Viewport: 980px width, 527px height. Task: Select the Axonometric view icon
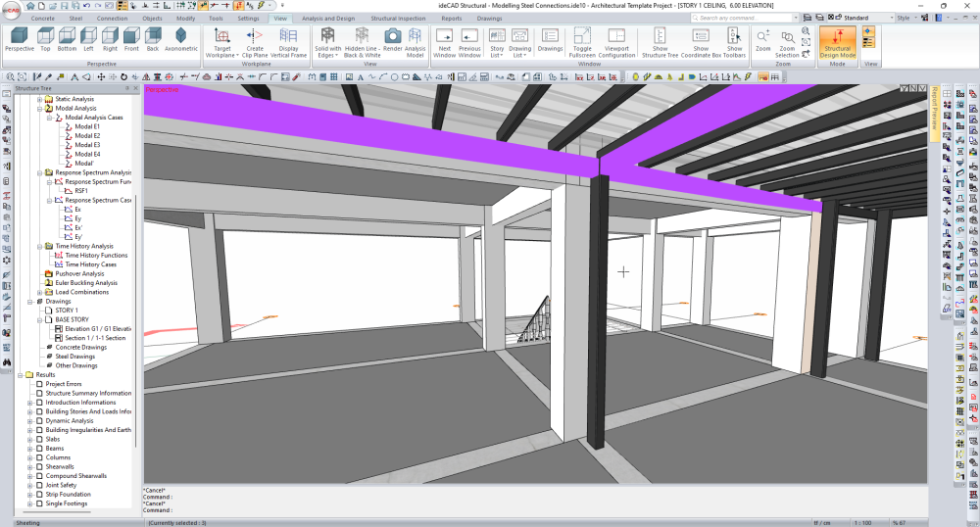click(x=180, y=39)
